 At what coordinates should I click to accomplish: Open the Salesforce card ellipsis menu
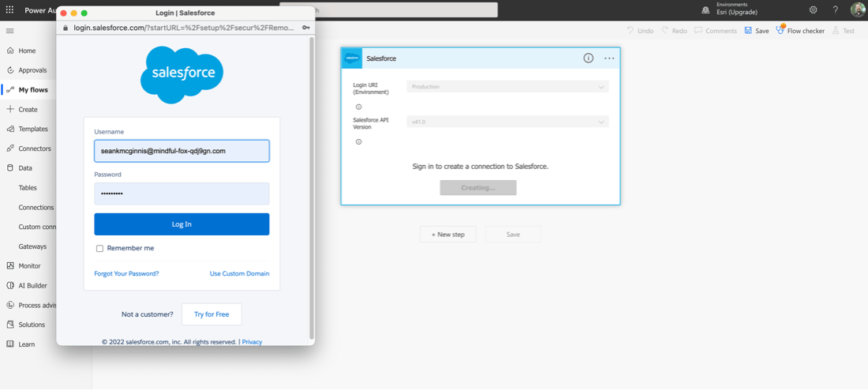tap(609, 58)
